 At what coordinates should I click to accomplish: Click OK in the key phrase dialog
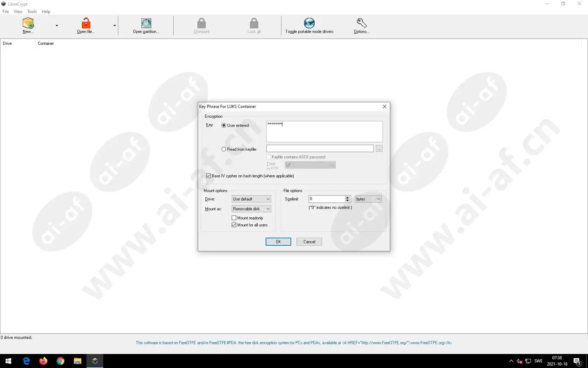pos(278,242)
